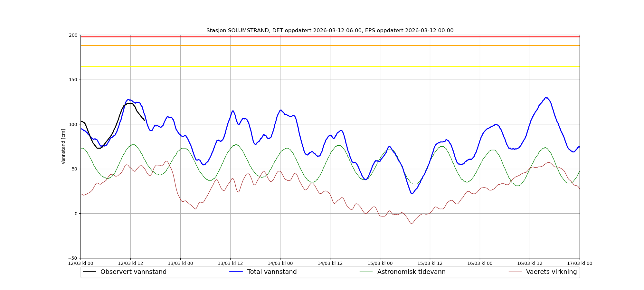This screenshot has height=290, width=644.
Task: Click the black line swatch in the legend
Action: (90, 272)
